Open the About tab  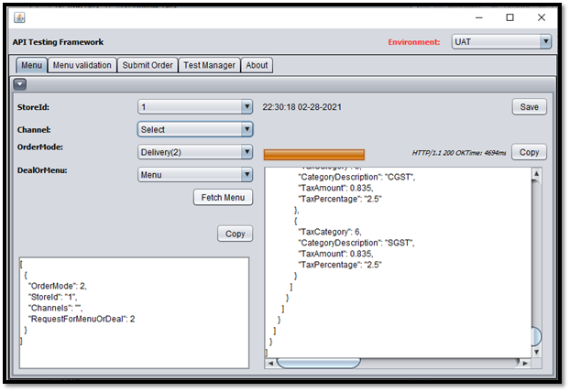(257, 65)
